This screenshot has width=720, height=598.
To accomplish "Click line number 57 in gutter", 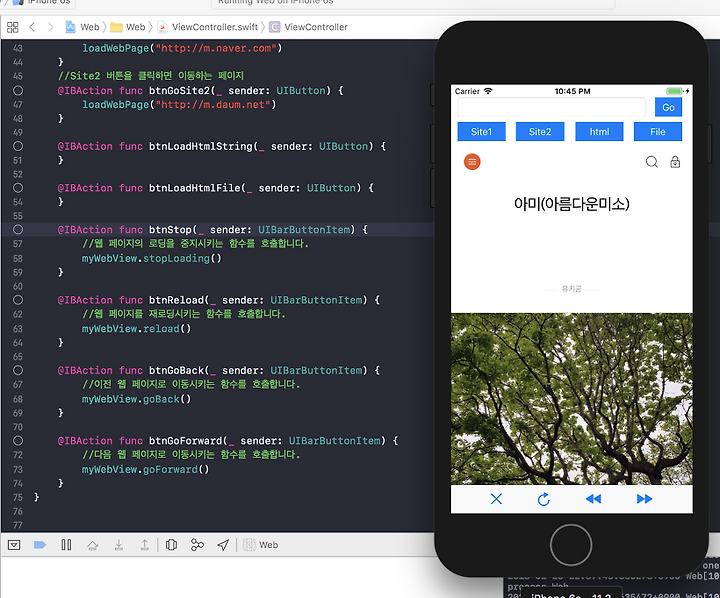I will [x=17, y=244].
